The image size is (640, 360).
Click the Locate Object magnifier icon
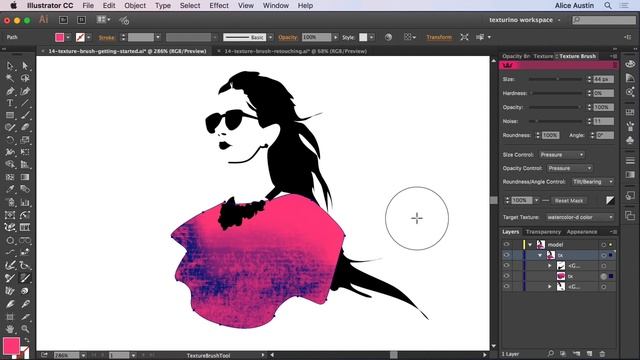pos(551,353)
